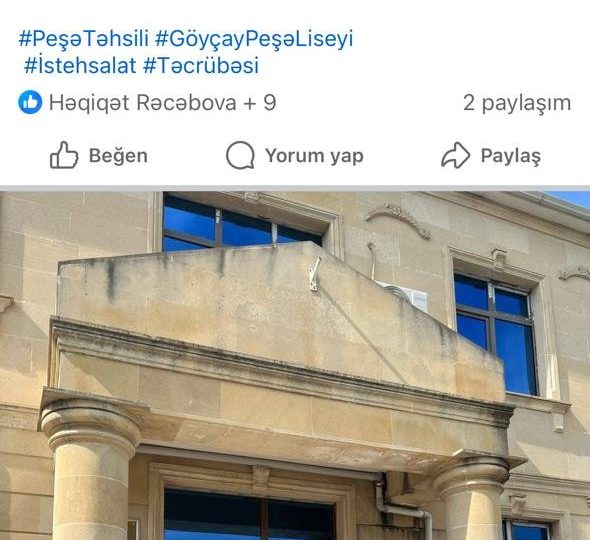Open the #PeşəTəhsili hashtag
The height and width of the screenshot is (540, 590).
coord(84,39)
